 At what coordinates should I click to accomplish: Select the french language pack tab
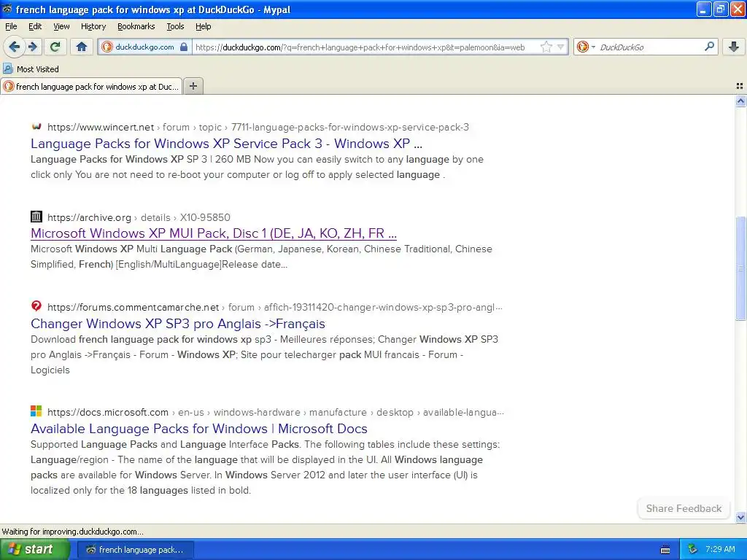(91, 86)
